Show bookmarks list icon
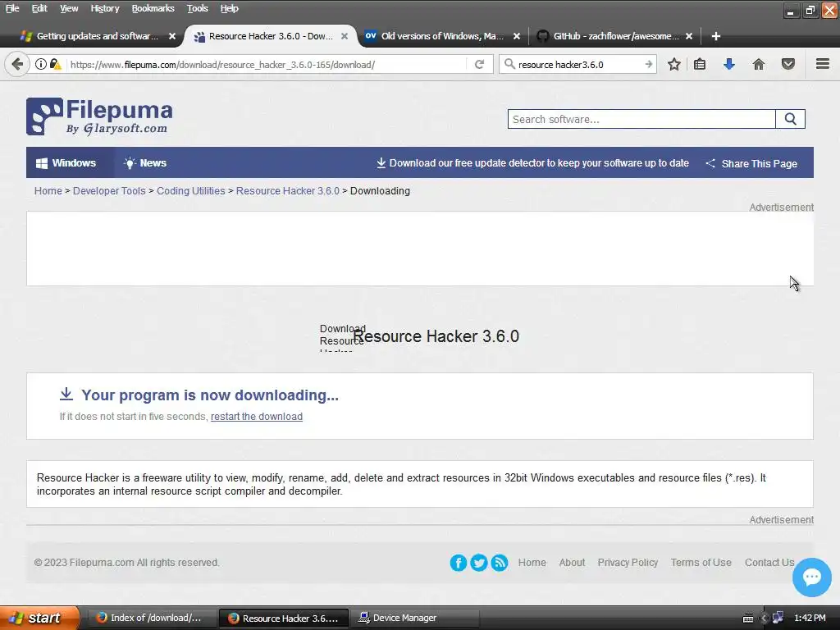 700,64
